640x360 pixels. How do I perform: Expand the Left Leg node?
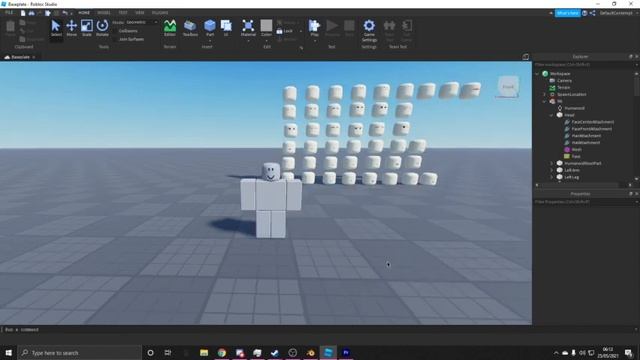point(551,178)
